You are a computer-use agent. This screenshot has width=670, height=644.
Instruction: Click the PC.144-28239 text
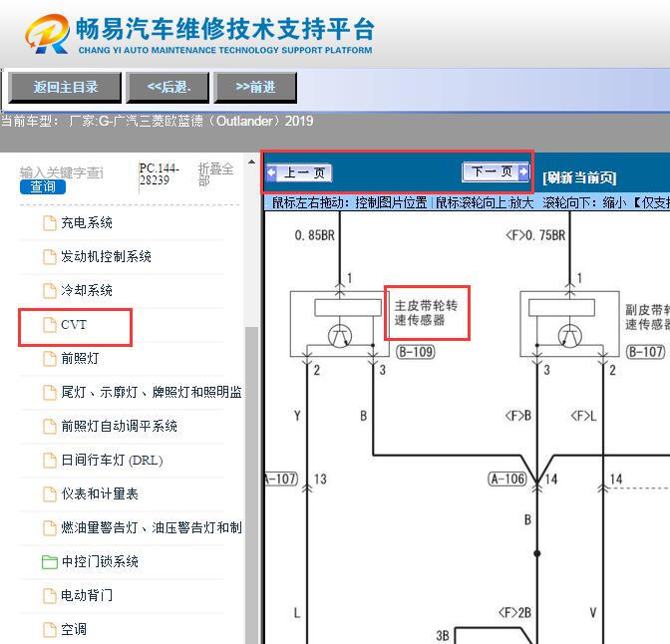[159, 173]
